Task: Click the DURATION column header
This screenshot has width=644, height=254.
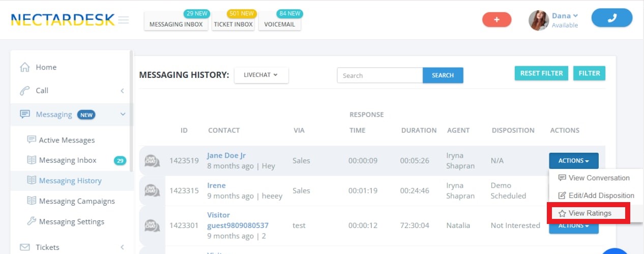Action: [419, 130]
